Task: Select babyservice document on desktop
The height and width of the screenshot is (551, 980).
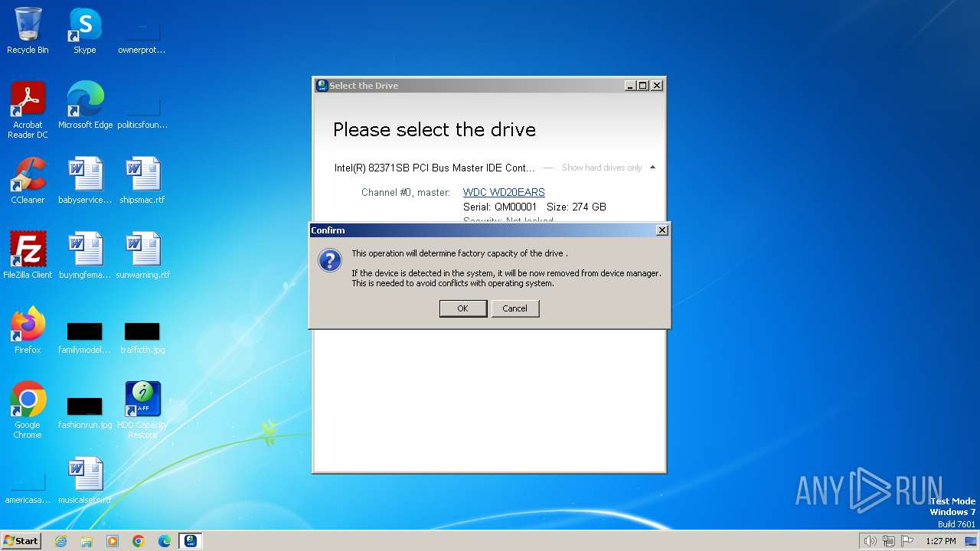Action: [85, 181]
